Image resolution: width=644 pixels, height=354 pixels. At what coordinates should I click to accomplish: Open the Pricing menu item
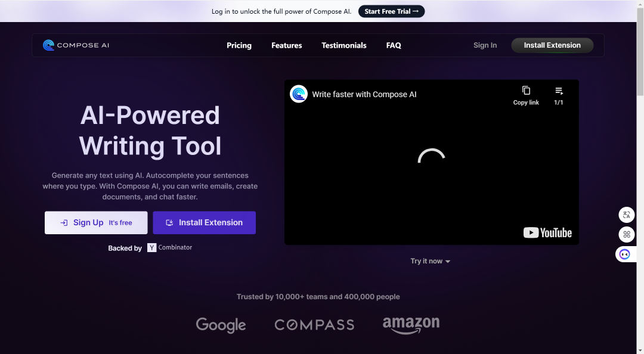click(239, 45)
